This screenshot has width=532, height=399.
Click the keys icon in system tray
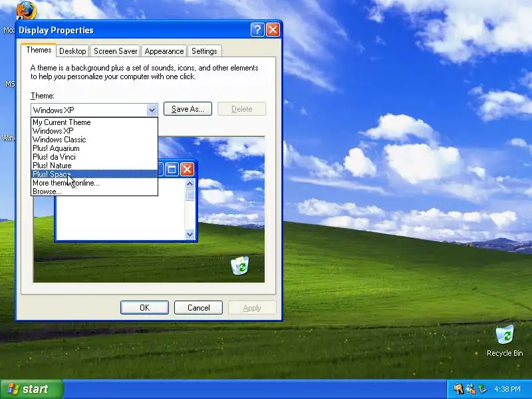pyautogui.click(x=459, y=389)
